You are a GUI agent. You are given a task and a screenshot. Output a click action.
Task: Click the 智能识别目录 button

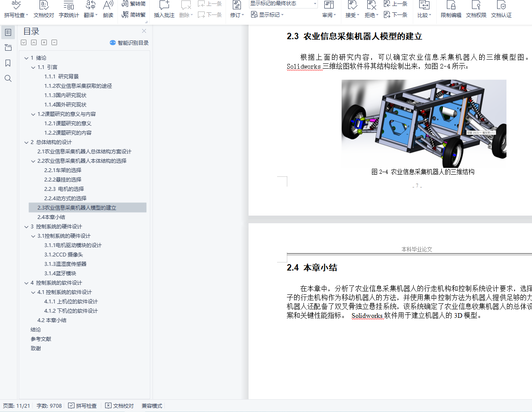(129, 43)
